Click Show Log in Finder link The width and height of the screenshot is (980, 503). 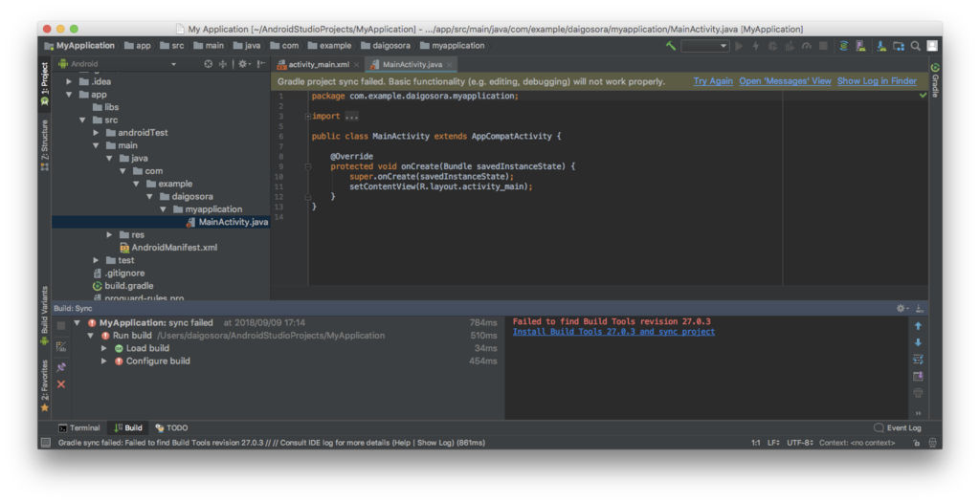click(877, 81)
